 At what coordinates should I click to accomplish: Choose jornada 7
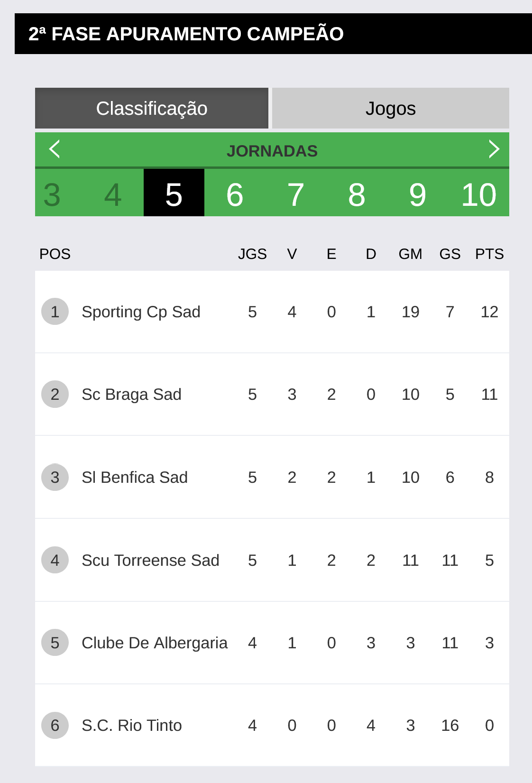[x=296, y=194]
